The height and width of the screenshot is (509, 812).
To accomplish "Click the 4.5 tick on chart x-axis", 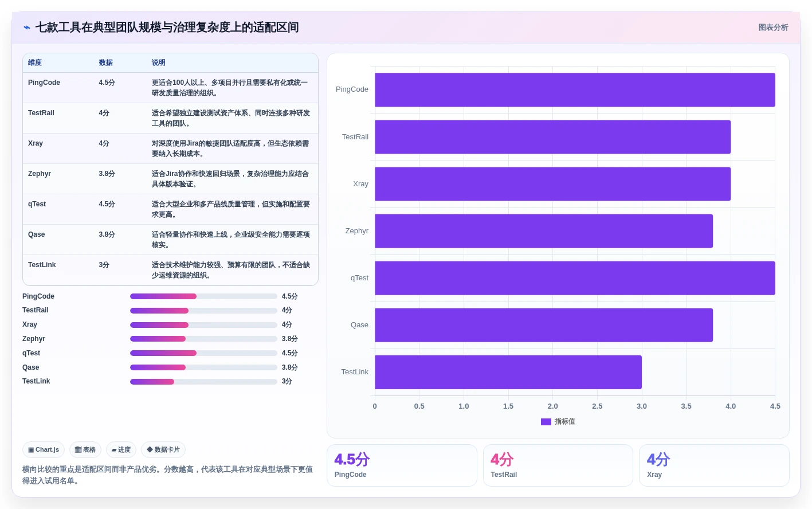I will click(x=775, y=406).
